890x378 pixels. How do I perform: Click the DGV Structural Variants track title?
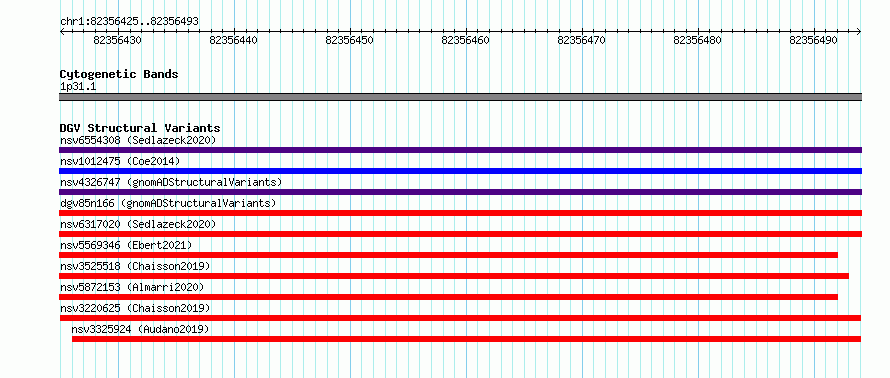(x=140, y=128)
